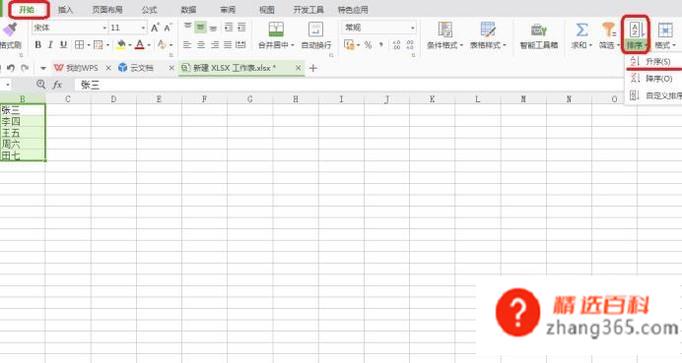The image size is (682, 363).
Task: Open the font color dropdown arrow
Action: (x=149, y=45)
